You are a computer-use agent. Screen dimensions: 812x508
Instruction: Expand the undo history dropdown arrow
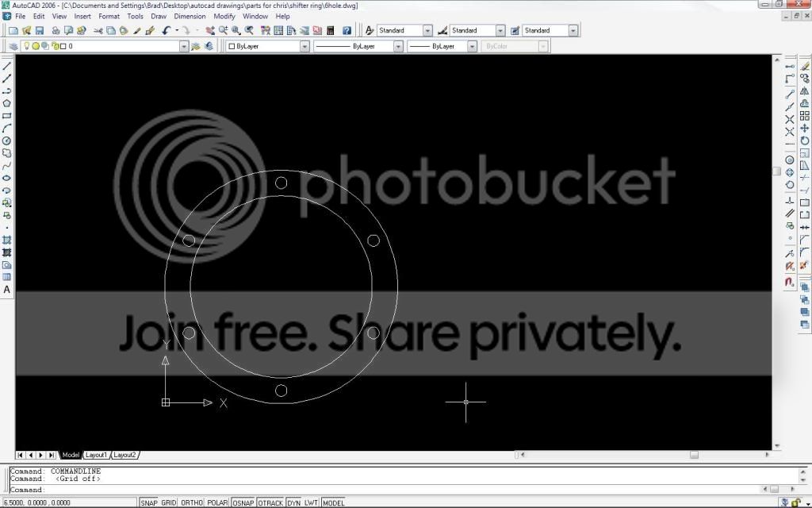(177, 31)
